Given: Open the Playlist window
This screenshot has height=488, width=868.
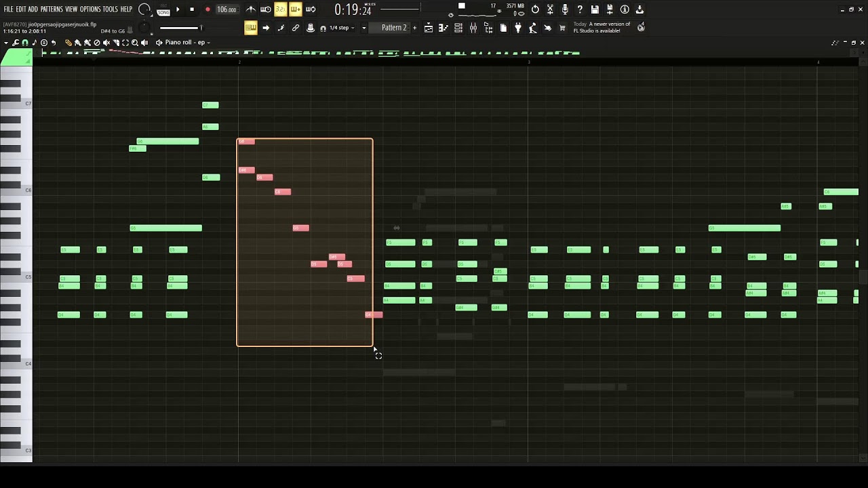Looking at the screenshot, I should coord(429,28).
